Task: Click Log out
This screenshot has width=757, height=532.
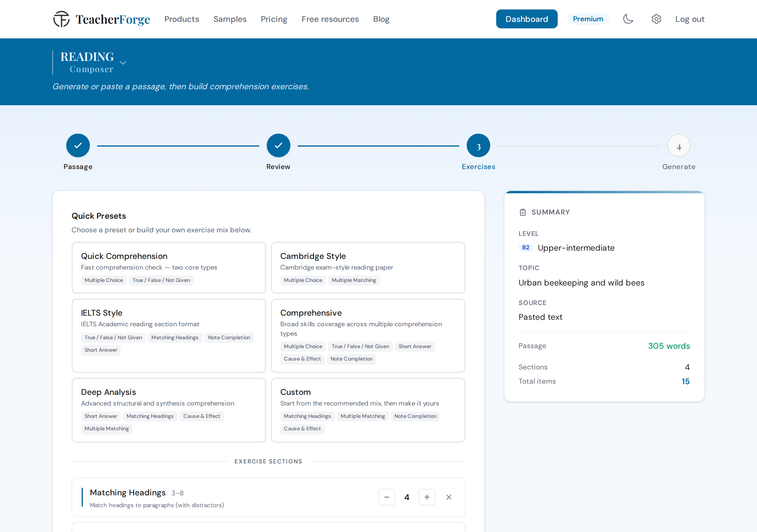Action: [689, 19]
